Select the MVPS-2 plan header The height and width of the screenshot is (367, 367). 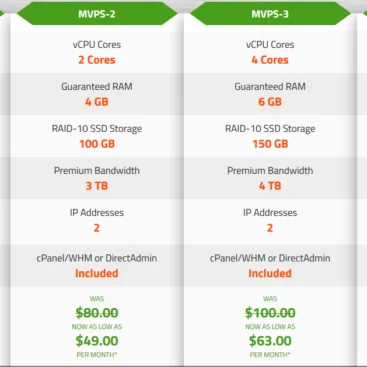[97, 14]
